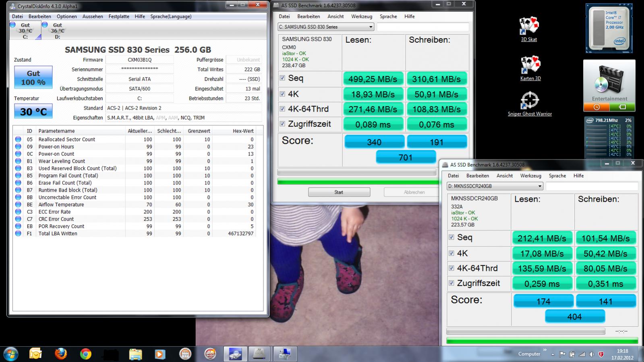The height and width of the screenshot is (362, 644).
Task: Open the Windows Start menu
Action: pos(11,354)
